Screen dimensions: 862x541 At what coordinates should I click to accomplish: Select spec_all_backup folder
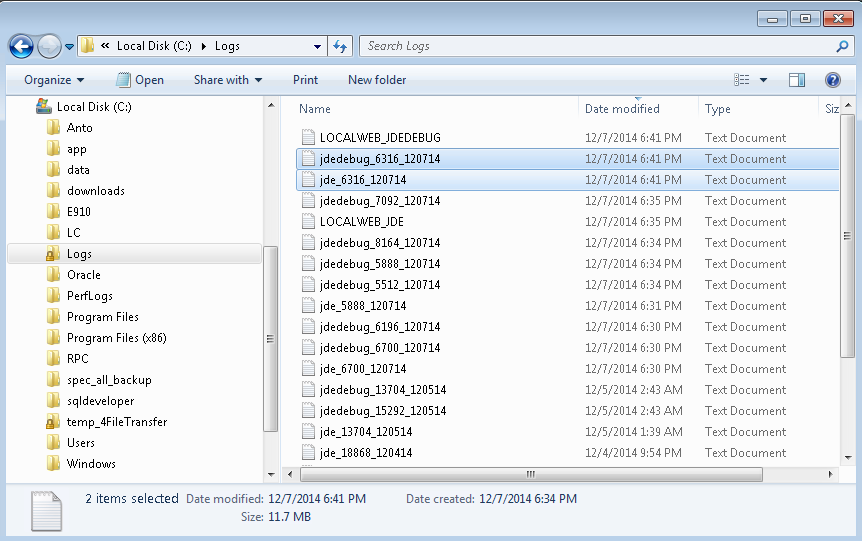coord(109,380)
